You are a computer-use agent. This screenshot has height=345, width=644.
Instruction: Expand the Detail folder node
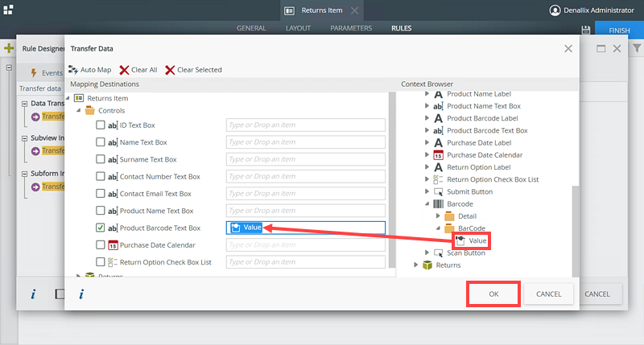438,216
